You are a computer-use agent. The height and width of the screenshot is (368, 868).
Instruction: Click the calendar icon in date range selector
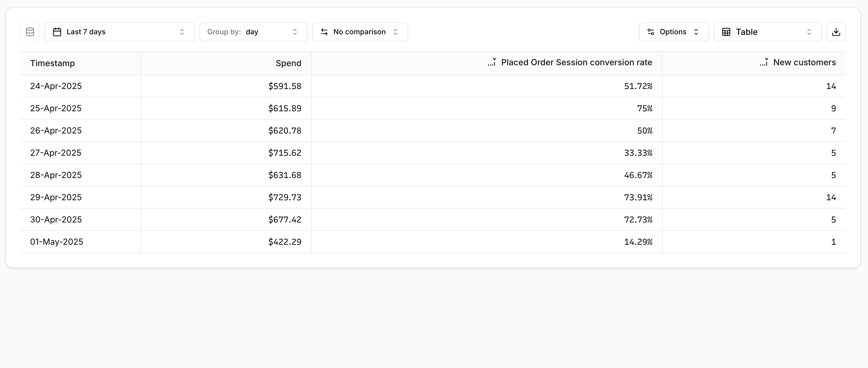click(x=57, y=32)
